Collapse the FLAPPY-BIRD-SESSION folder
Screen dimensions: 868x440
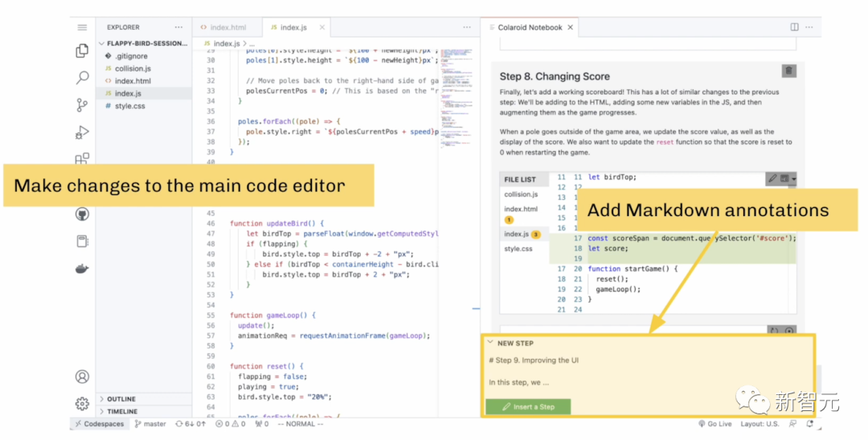pyautogui.click(x=101, y=43)
